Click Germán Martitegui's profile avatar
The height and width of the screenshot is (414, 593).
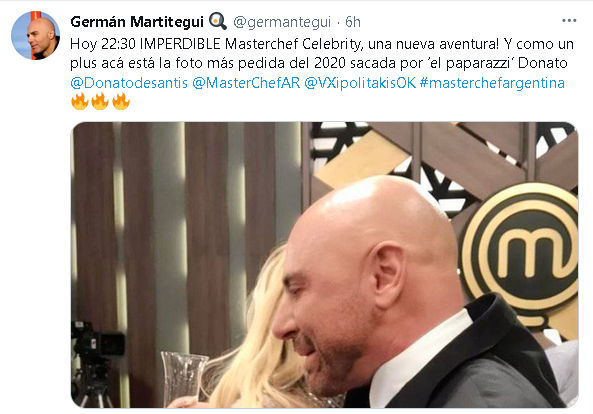coord(35,36)
